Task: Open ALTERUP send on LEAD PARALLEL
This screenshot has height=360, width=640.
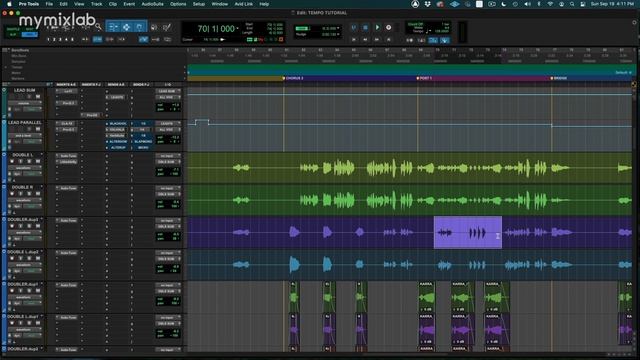Action: (118, 147)
